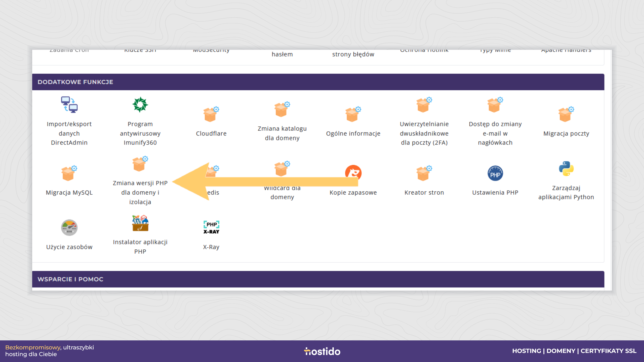Click the Wsparcie i Pomoc section header
644x362 pixels.
tap(318, 279)
